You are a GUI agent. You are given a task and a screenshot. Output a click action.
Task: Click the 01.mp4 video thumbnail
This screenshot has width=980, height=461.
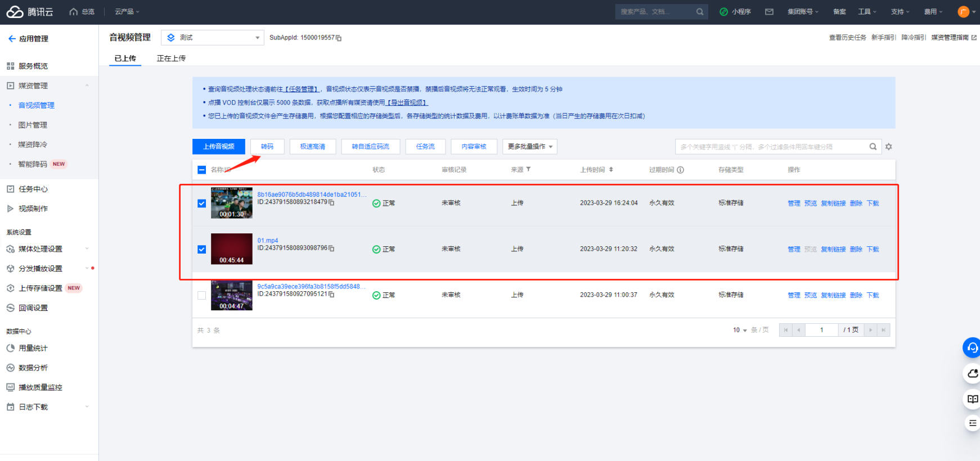(x=231, y=249)
